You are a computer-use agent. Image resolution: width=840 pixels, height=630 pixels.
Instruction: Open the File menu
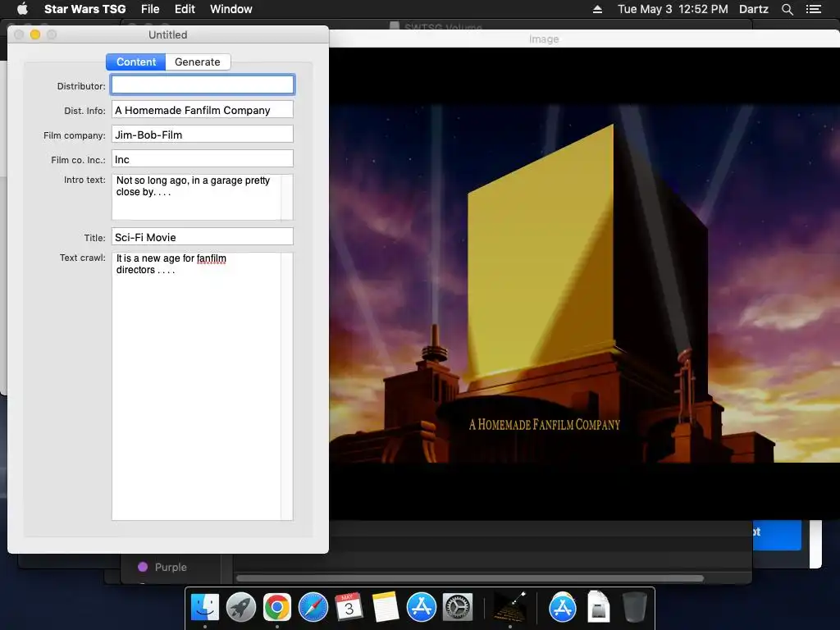tap(150, 9)
